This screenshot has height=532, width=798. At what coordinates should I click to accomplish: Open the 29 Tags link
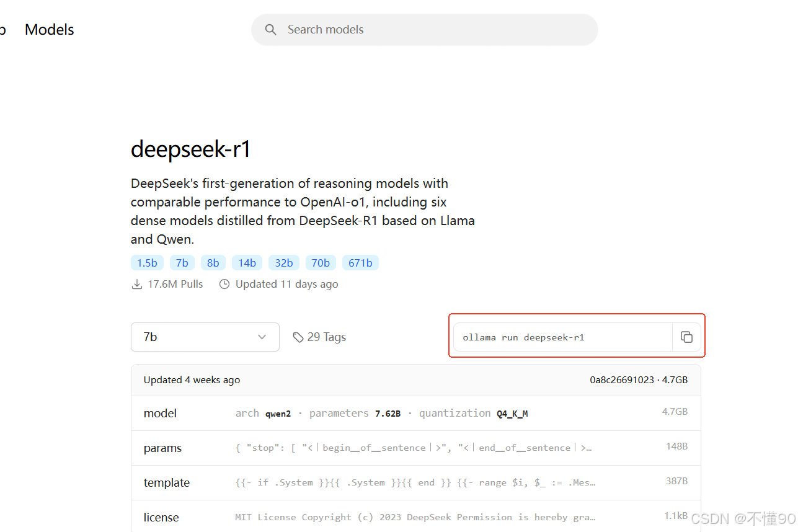tap(327, 337)
